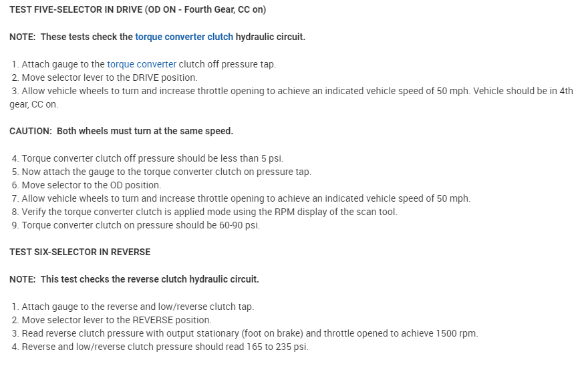Click the "torque converter" link in step 1
The height and width of the screenshot is (368, 588).
[142, 64]
